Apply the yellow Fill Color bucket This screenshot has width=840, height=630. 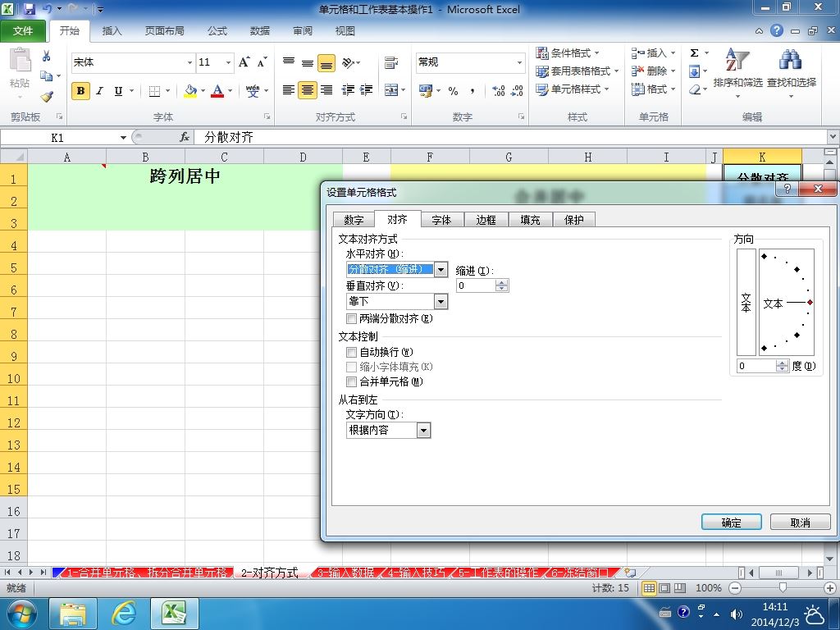(190, 91)
